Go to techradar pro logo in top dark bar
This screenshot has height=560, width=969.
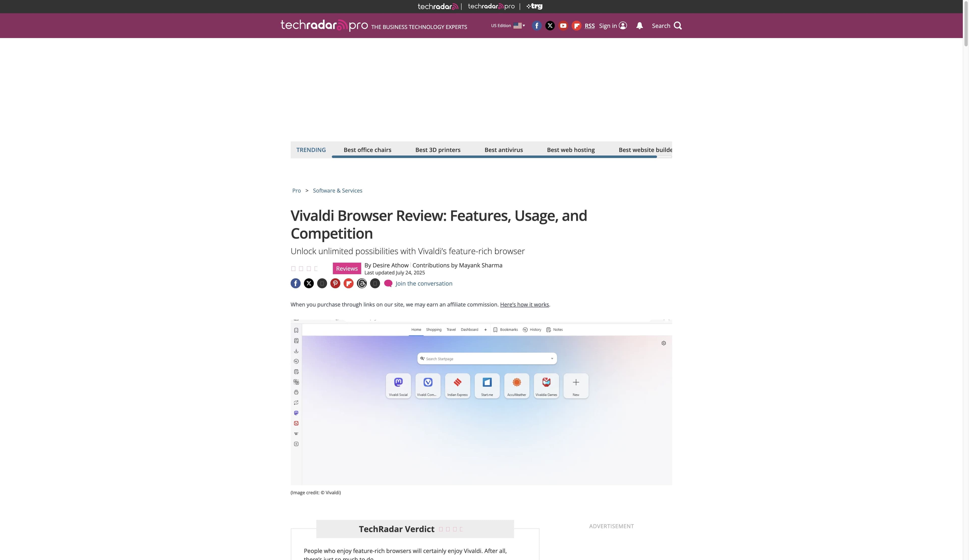pos(491,6)
